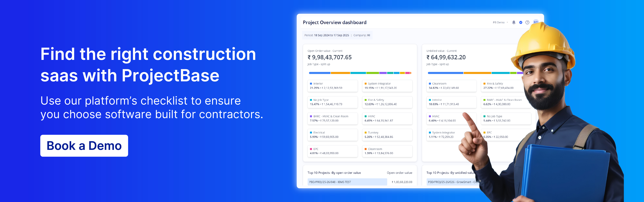Viewport: 644px width, 202px height.
Task: Open the help question mark icon
Action: click(x=527, y=22)
